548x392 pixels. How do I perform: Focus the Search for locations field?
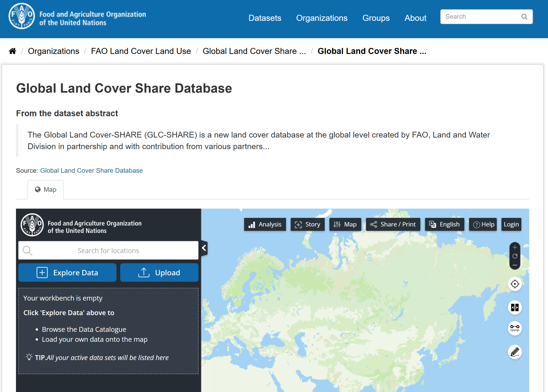point(108,251)
